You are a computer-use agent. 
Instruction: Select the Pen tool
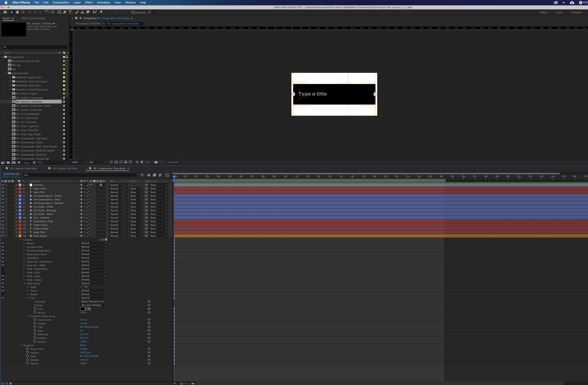click(x=65, y=12)
